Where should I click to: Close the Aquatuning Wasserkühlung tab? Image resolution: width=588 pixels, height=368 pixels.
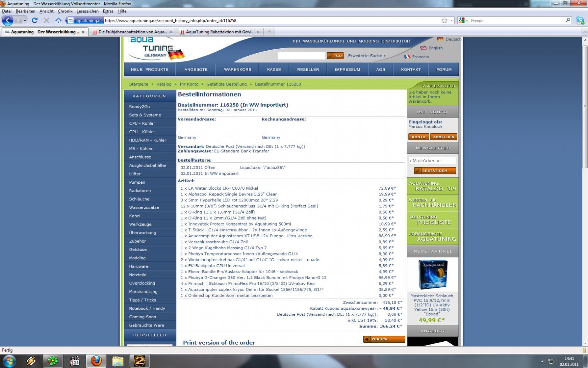83,32
